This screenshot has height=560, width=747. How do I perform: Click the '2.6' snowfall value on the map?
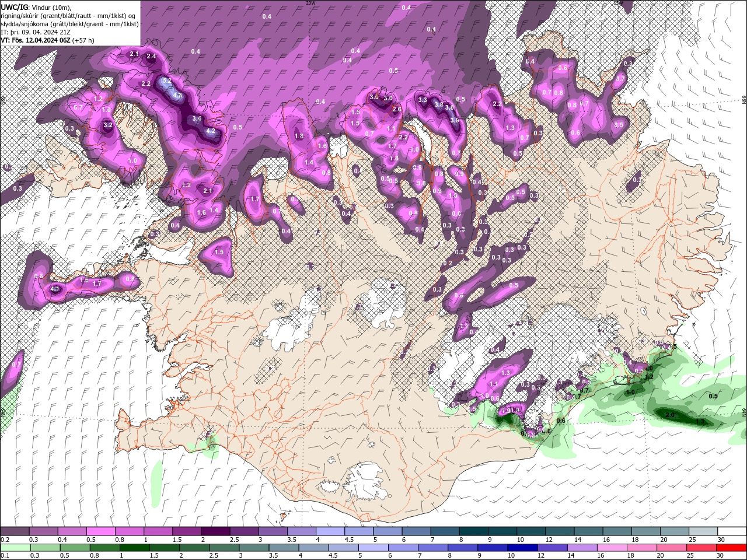coord(397,109)
